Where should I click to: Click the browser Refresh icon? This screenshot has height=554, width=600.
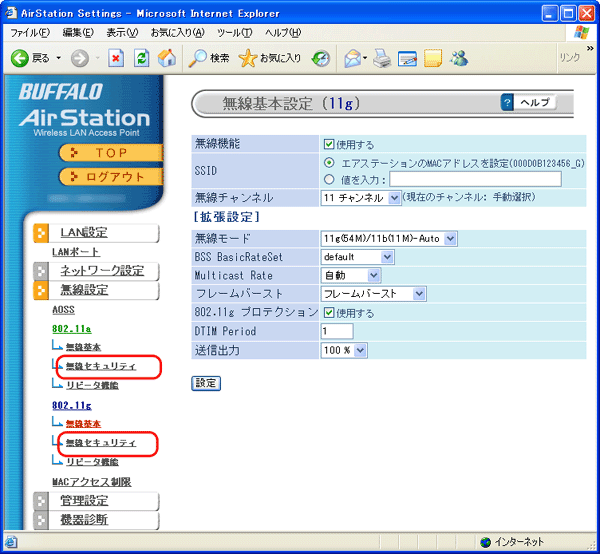click(x=141, y=58)
